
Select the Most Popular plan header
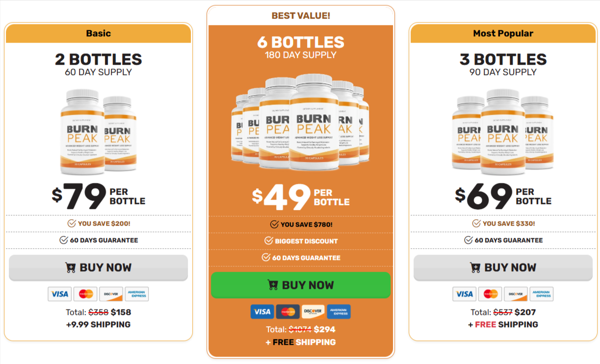(x=503, y=33)
